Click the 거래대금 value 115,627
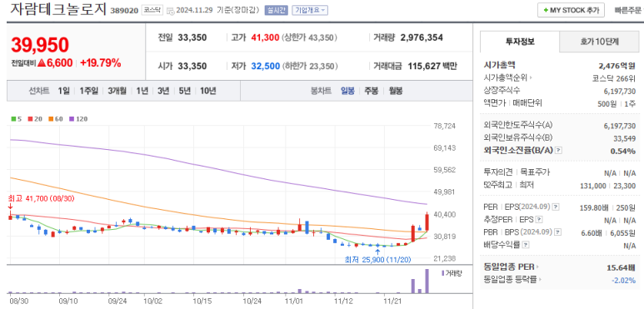The height and width of the screenshot is (309, 644). 423,66
